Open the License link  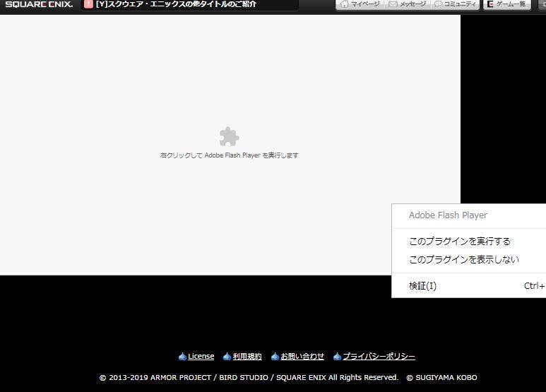click(x=201, y=357)
